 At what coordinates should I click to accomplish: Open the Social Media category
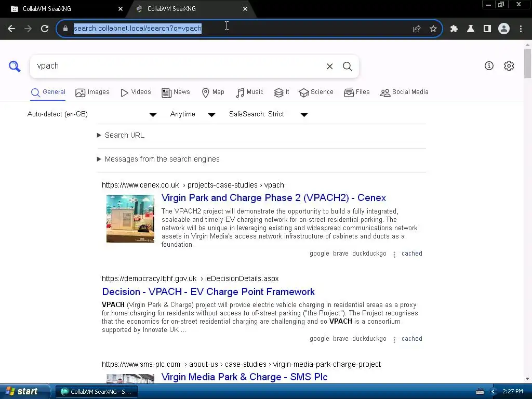[x=404, y=92]
